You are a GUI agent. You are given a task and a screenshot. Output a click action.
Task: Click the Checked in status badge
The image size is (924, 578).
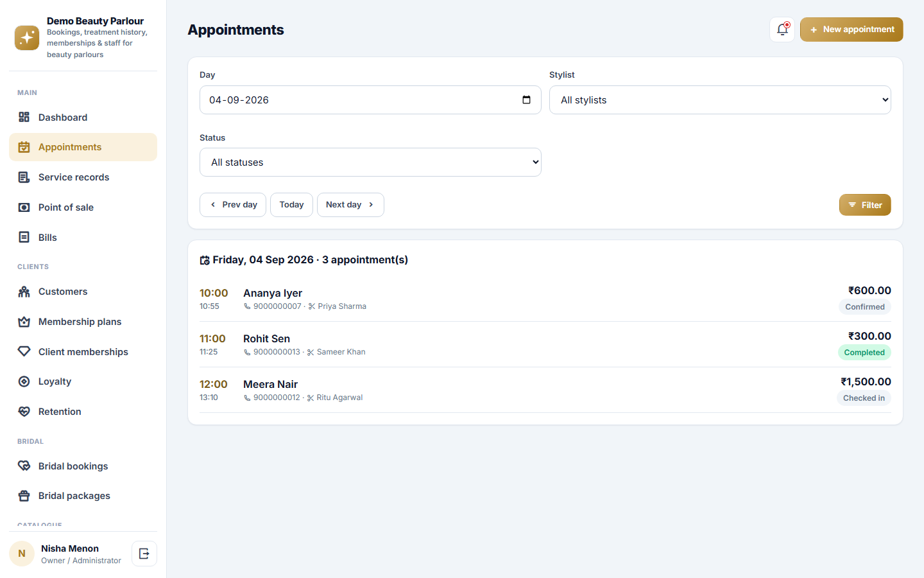864,398
